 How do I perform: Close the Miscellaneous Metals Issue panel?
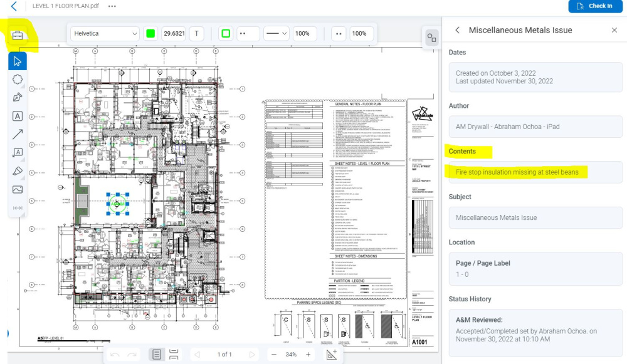point(614,30)
